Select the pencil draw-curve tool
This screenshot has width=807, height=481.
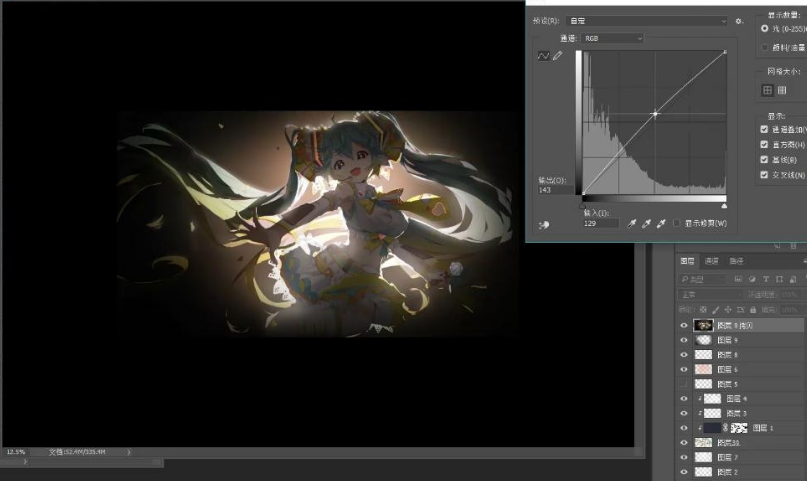pyautogui.click(x=558, y=55)
